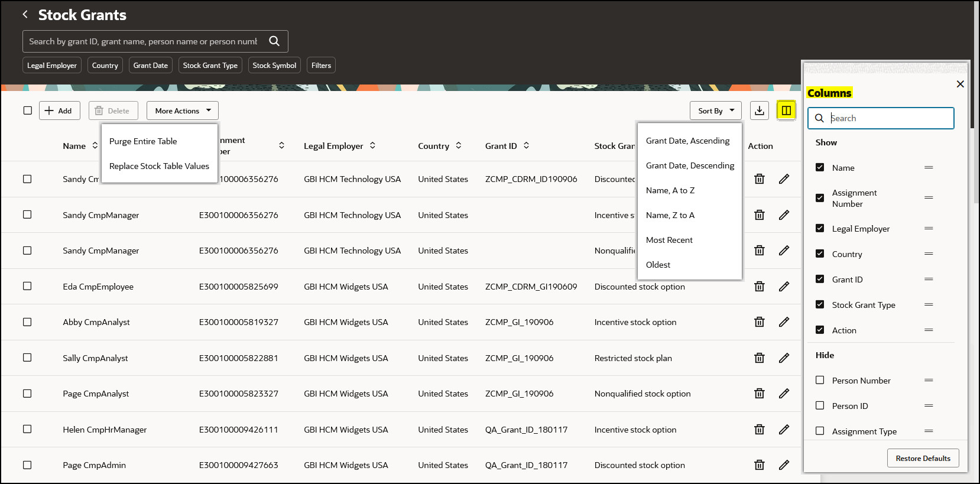Viewport: 980px width, 484px height.
Task: Click the drag handle for Country column
Action: [x=929, y=254]
